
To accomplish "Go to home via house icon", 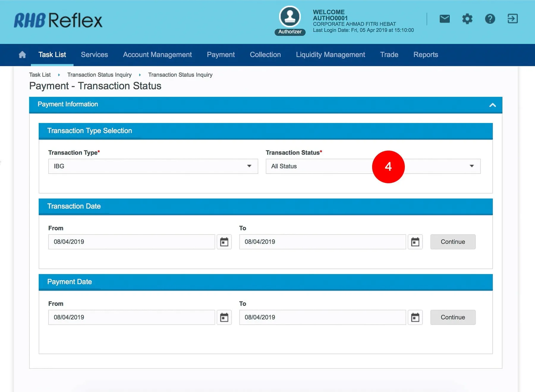I will pyautogui.click(x=22, y=55).
